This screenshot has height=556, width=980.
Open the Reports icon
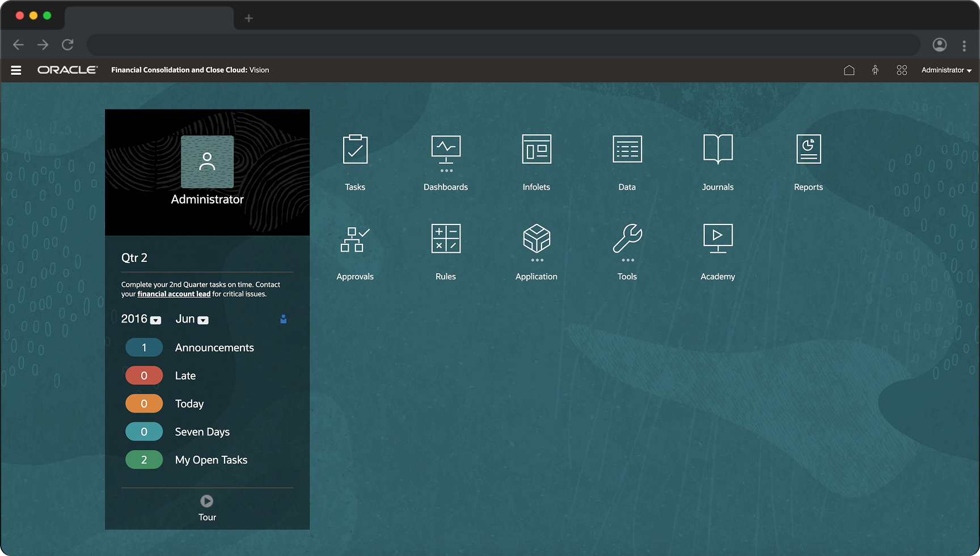tap(809, 150)
